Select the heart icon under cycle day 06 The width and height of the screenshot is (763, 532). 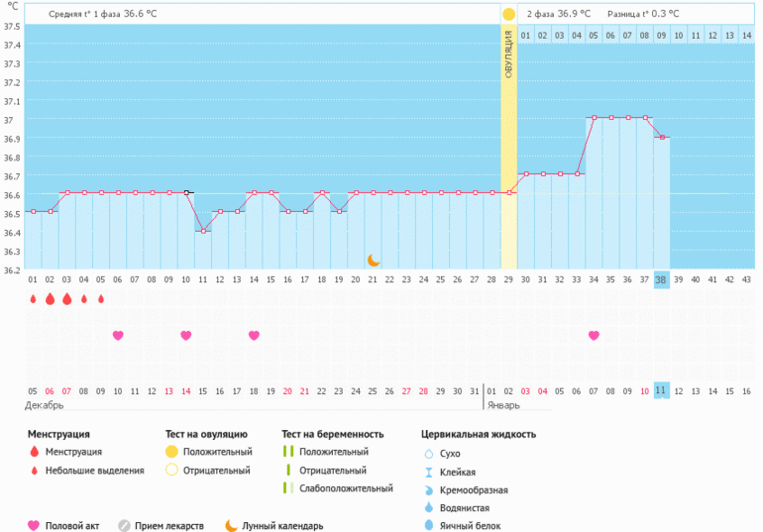118,336
